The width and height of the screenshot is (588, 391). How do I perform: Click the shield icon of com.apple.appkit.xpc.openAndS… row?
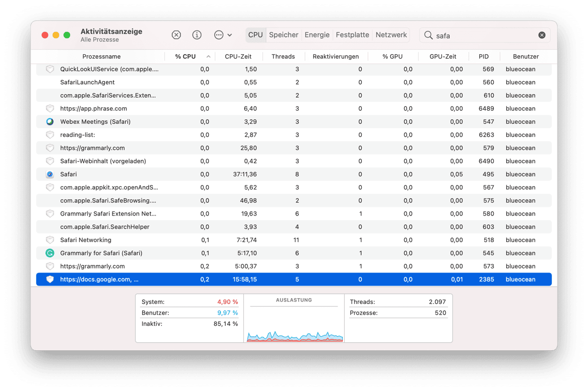tap(50, 188)
